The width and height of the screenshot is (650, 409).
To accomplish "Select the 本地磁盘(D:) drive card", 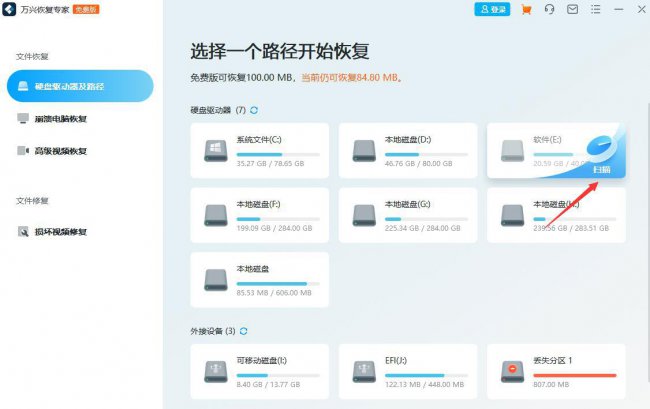I will coord(408,150).
